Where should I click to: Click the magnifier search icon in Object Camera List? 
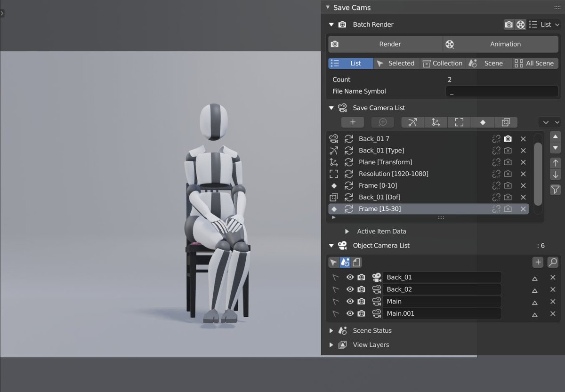[x=553, y=262]
